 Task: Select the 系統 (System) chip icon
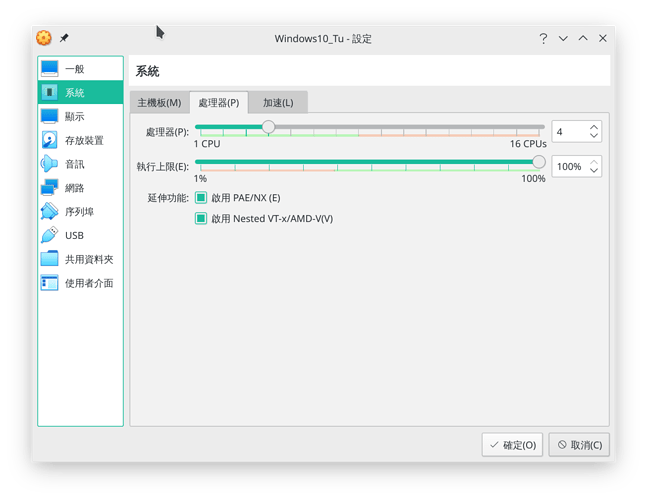coord(50,92)
